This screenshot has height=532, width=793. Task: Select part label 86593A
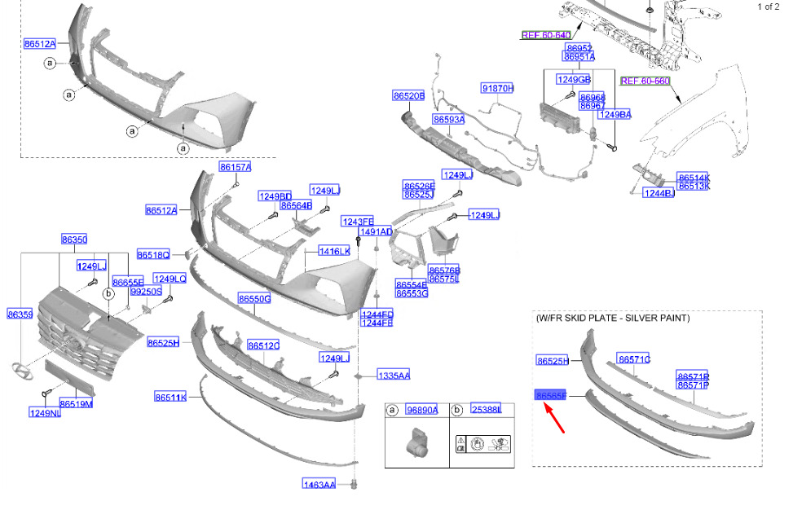pos(449,119)
